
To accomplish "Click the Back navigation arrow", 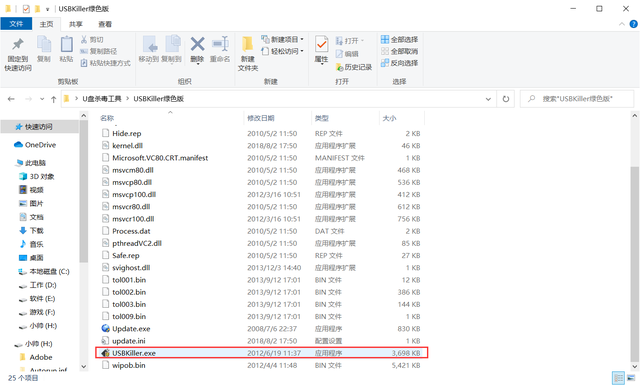I will 11,99.
